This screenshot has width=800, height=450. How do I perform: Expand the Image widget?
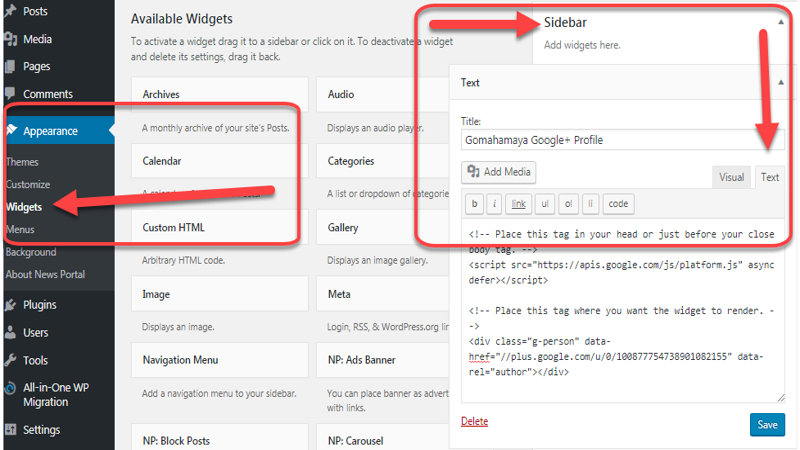coord(220,294)
